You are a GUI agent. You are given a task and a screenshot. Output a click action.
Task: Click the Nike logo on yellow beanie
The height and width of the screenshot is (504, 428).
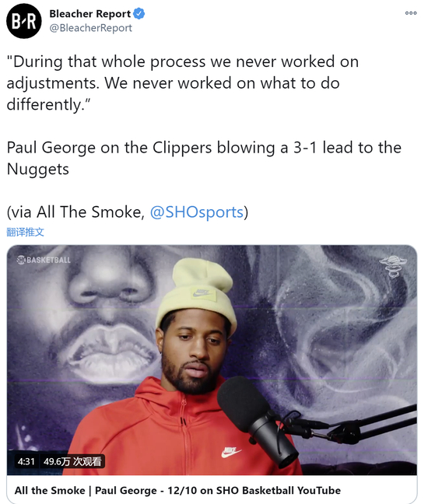pyautogui.click(x=202, y=293)
